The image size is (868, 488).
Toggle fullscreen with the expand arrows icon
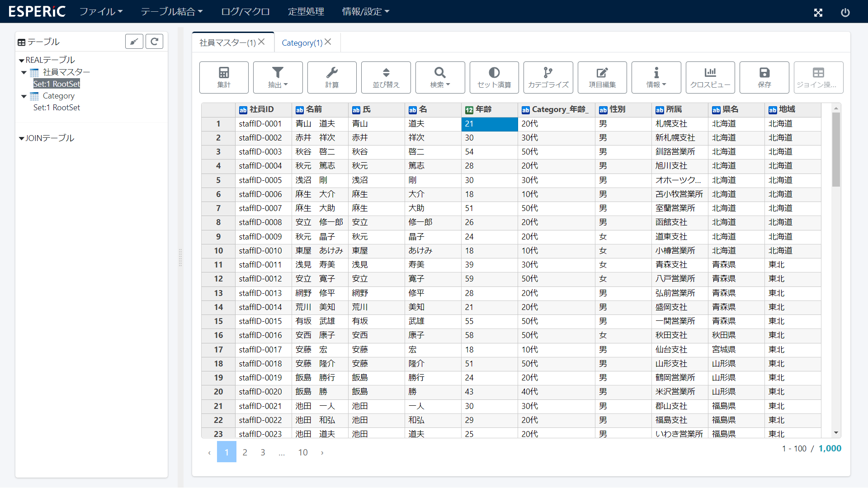(818, 12)
